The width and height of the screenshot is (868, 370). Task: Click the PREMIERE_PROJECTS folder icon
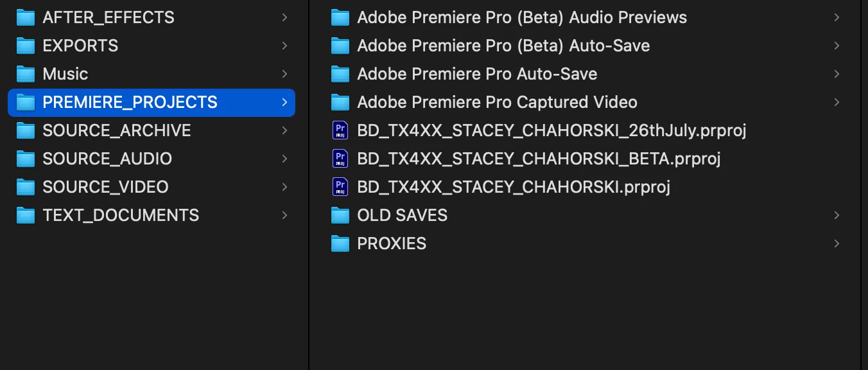click(26, 102)
